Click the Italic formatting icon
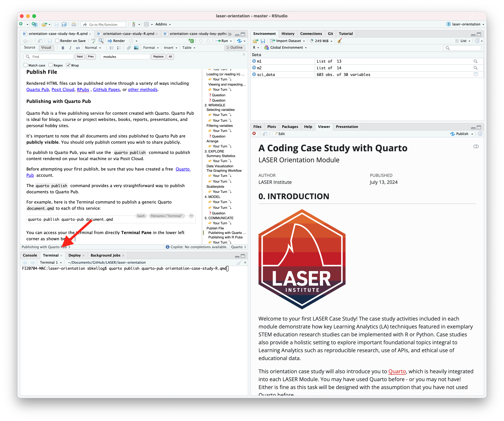Viewport: 504px width, 421px height. 70,48
